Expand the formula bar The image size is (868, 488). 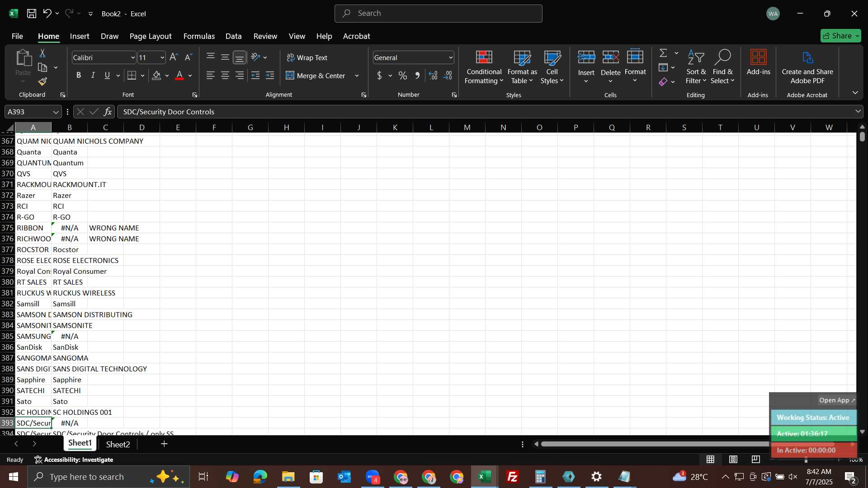coord(858,112)
